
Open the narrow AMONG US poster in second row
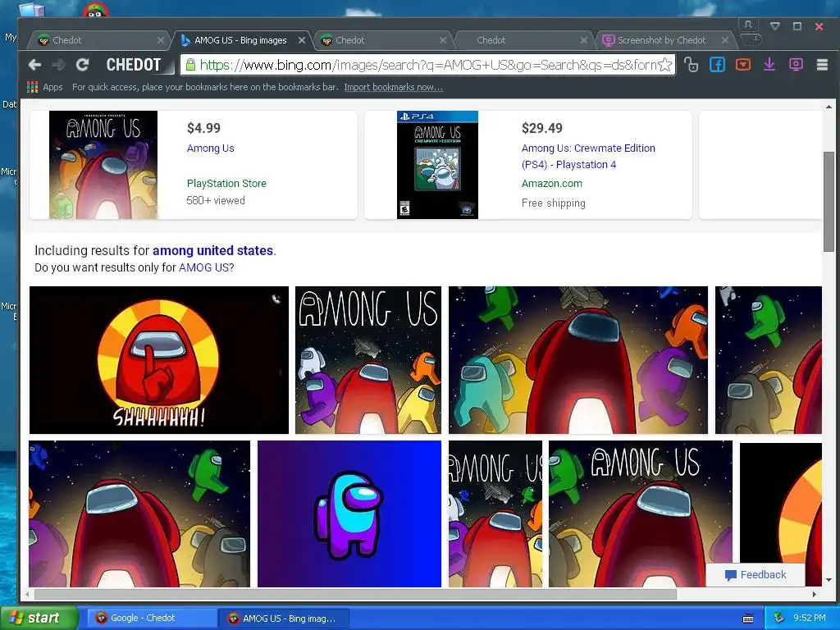[x=495, y=514]
